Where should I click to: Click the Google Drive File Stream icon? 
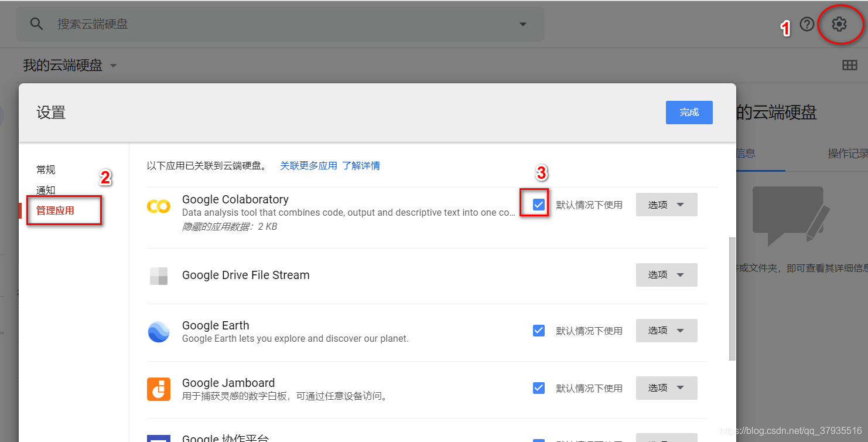(x=159, y=276)
